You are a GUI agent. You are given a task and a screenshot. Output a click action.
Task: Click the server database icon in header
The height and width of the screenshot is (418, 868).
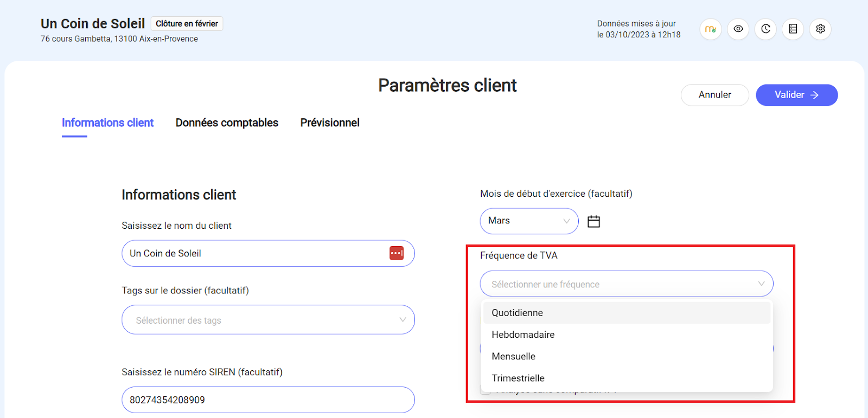[793, 29]
